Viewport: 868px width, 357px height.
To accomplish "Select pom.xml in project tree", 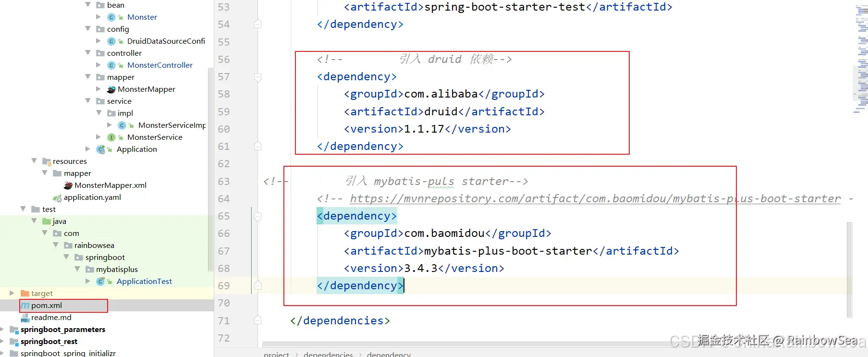I will (47, 305).
